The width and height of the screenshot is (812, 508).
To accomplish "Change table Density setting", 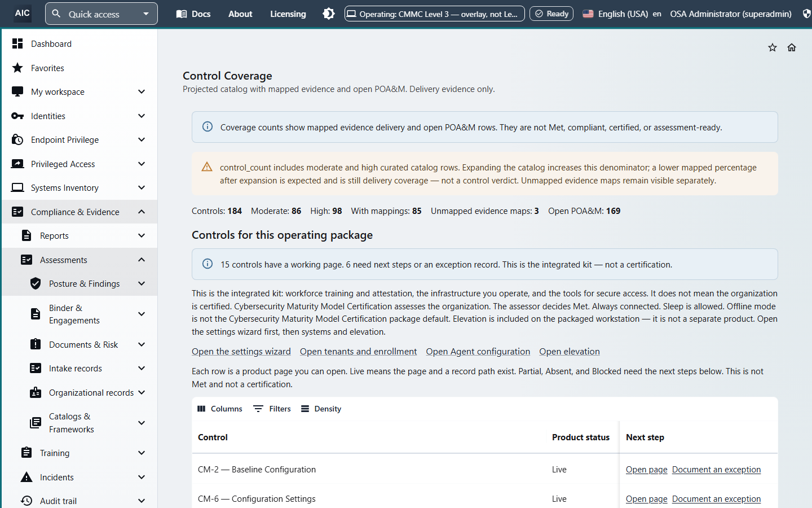I will tap(321, 409).
